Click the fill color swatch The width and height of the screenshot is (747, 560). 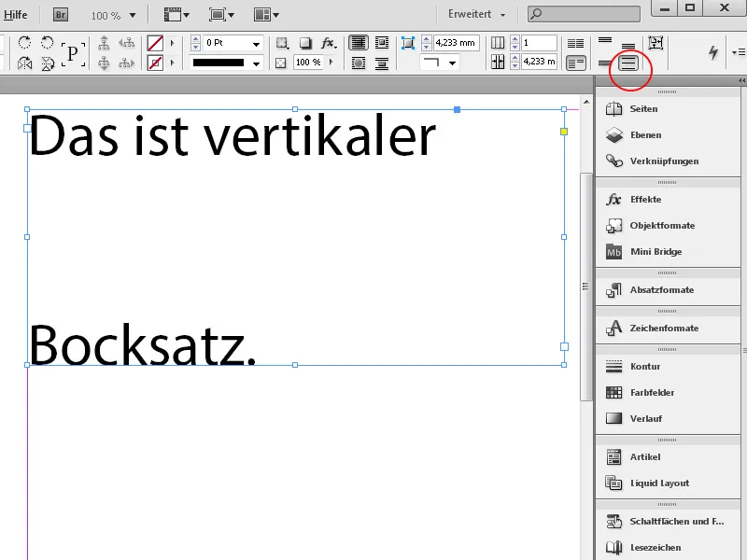pos(155,43)
